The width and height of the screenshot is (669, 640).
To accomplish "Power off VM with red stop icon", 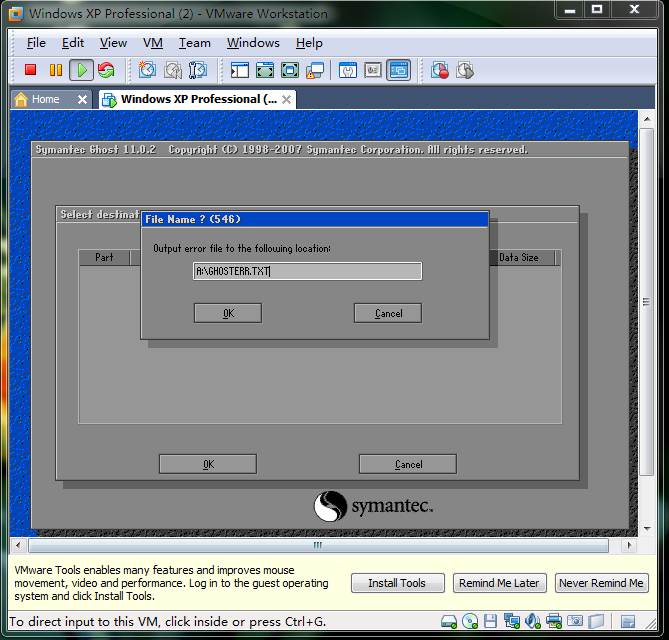I will pyautogui.click(x=30, y=70).
